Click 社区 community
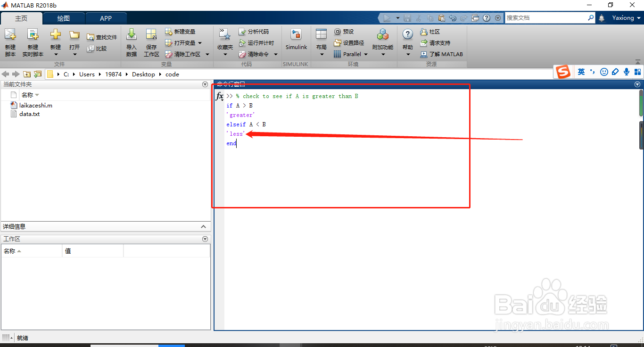644x347 pixels. pyautogui.click(x=429, y=32)
